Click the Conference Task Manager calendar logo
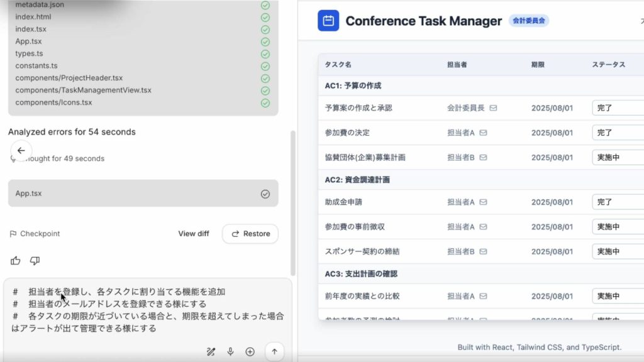Screen dimensions: 644x362 (x=328, y=21)
